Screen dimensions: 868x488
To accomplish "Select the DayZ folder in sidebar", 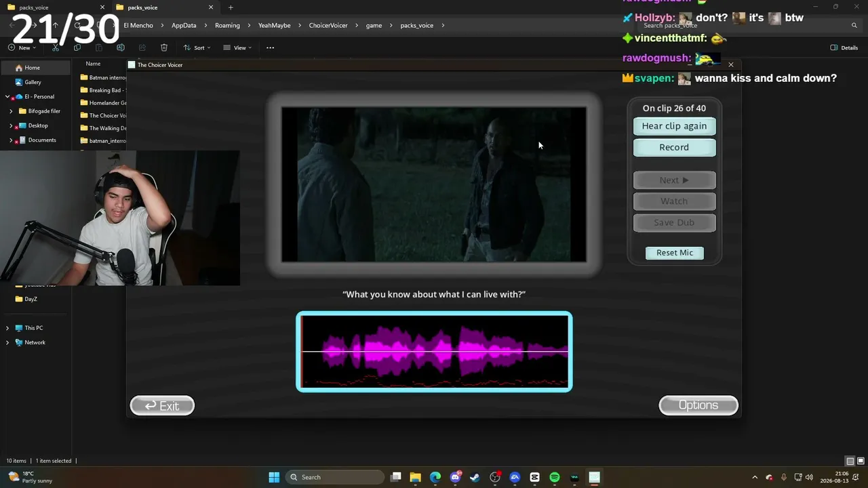I will tap(31, 299).
